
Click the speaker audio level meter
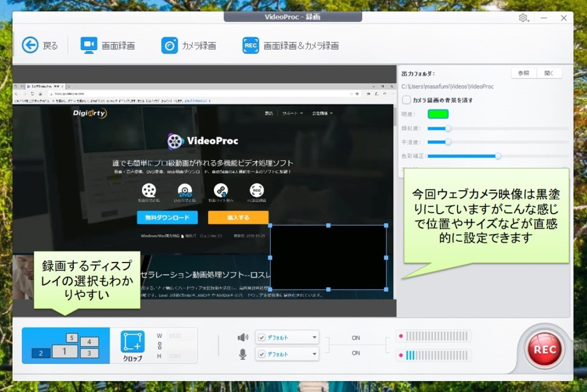(x=436, y=336)
